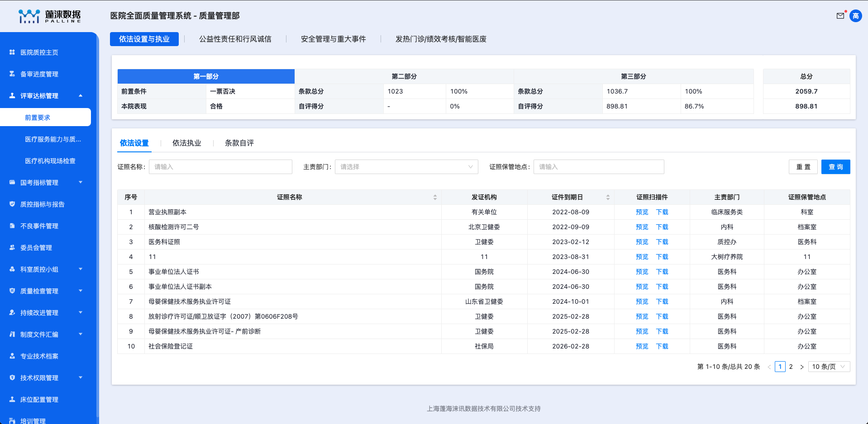Focus the 证照名称 input field
The width and height of the screenshot is (868, 424).
coord(220,167)
